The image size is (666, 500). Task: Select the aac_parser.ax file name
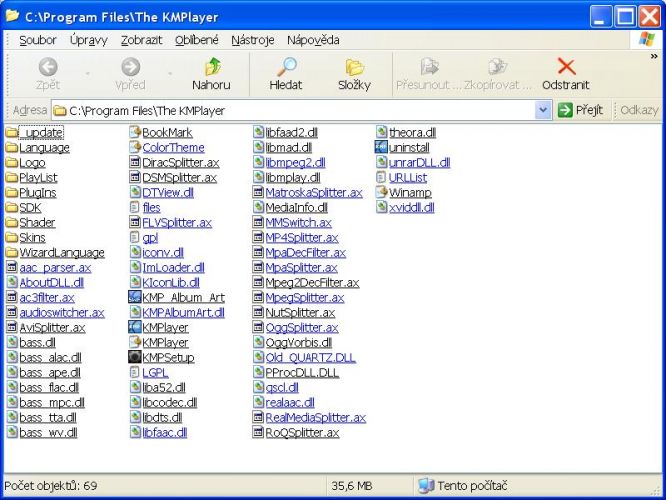click(55, 268)
